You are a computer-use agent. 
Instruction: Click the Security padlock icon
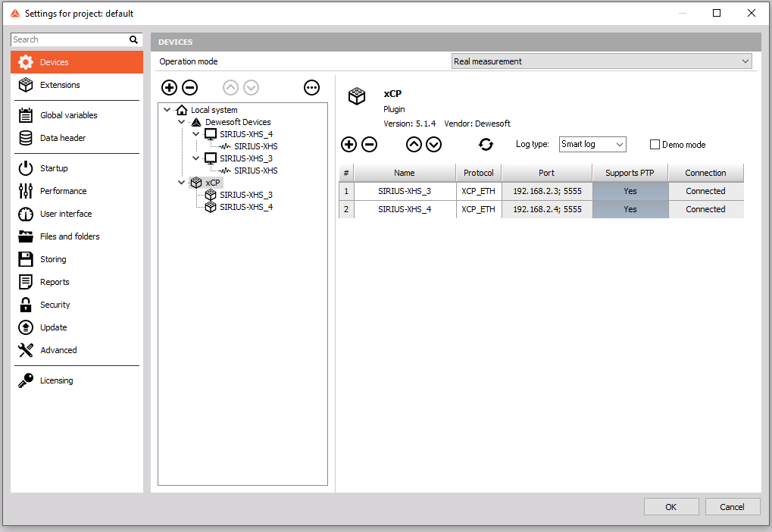(26, 305)
